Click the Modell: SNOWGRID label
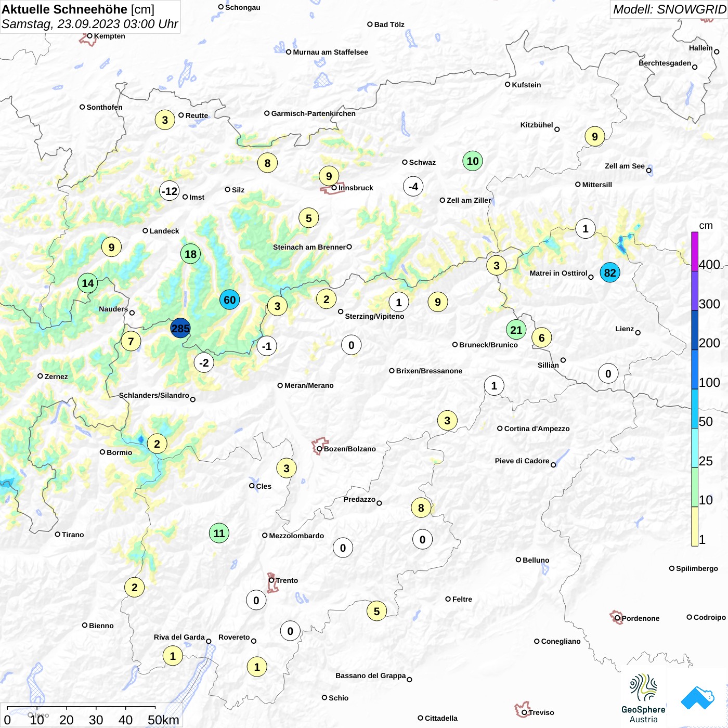The height and width of the screenshot is (728, 728). pos(669,9)
